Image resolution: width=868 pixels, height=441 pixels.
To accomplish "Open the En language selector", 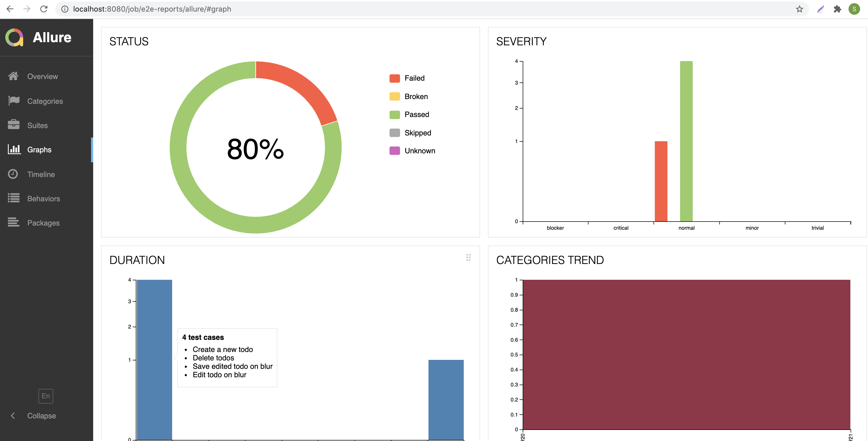I will tap(46, 396).
